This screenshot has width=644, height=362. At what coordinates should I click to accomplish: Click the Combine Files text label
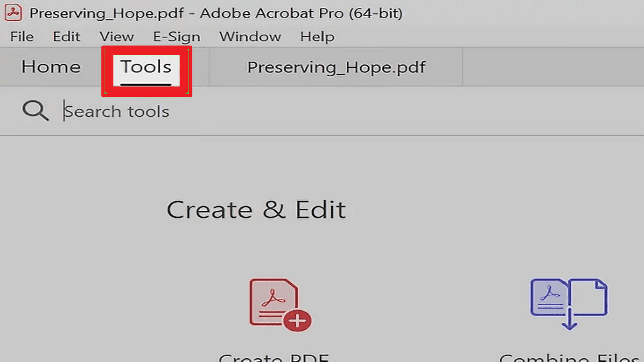pyautogui.click(x=569, y=357)
